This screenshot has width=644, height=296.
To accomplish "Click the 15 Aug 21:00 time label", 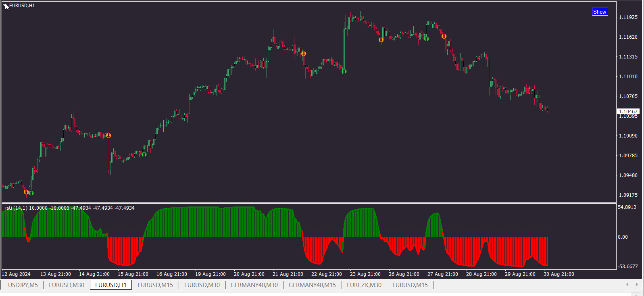I will 133,274.
